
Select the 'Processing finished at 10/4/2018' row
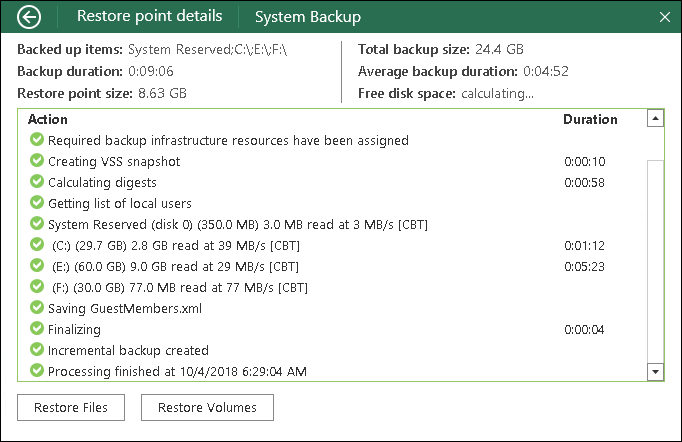coord(333,371)
